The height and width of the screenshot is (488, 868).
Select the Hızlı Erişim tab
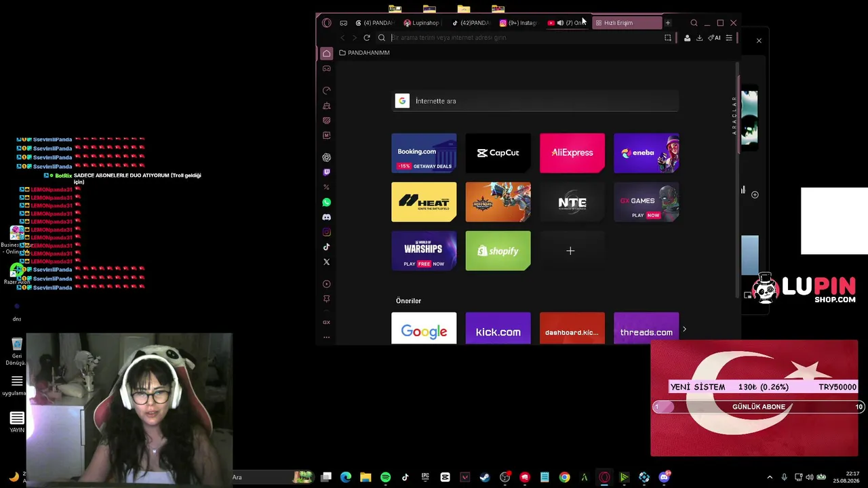(x=627, y=23)
